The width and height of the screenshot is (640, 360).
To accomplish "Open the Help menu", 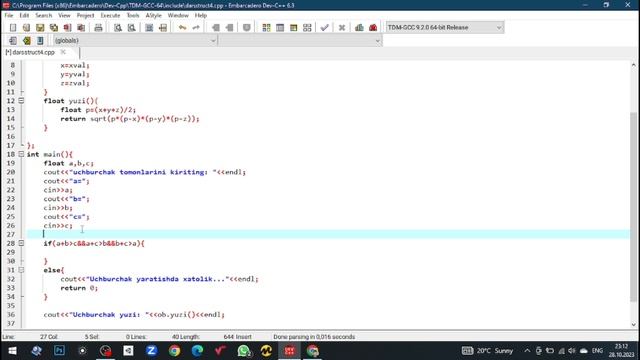I will pos(200,15).
